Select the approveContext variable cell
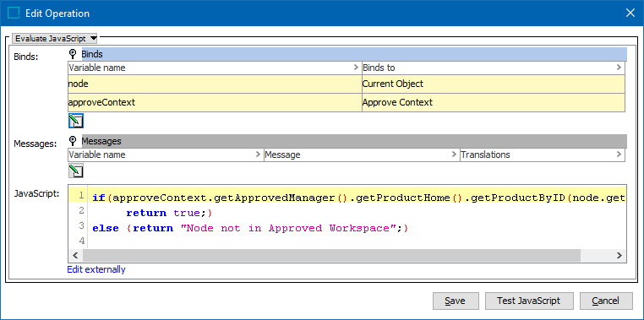This screenshot has height=320, width=644. 215,102
